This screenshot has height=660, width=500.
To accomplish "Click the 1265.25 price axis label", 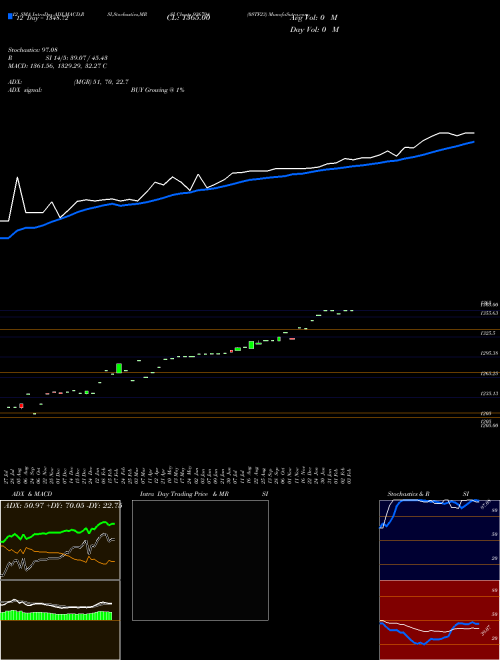I will coord(490,373).
